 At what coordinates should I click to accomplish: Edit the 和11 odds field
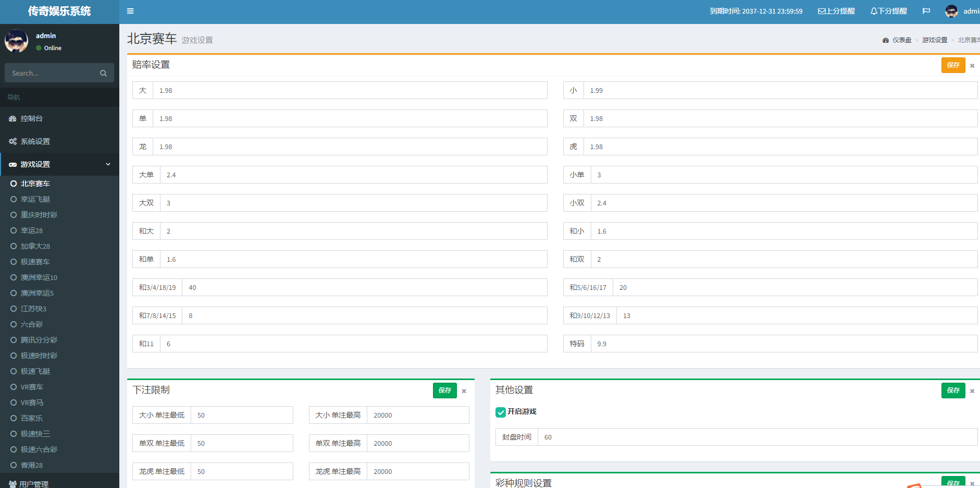pos(353,344)
